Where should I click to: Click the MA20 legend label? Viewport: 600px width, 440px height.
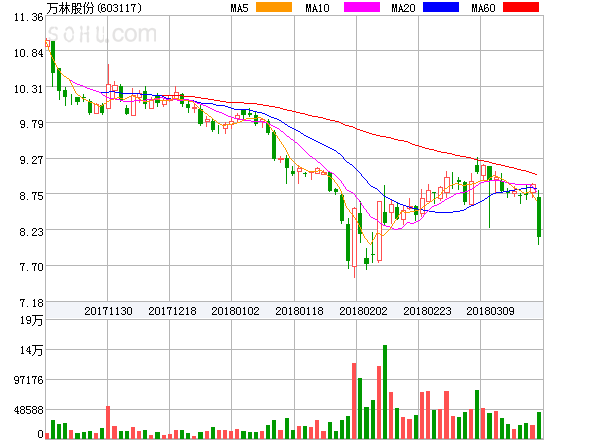click(x=403, y=8)
